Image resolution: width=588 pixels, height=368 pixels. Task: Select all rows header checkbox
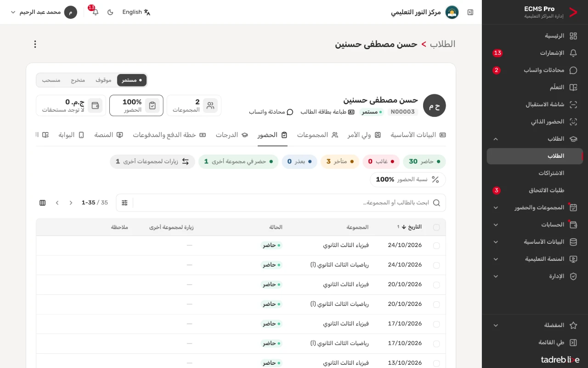436,227
